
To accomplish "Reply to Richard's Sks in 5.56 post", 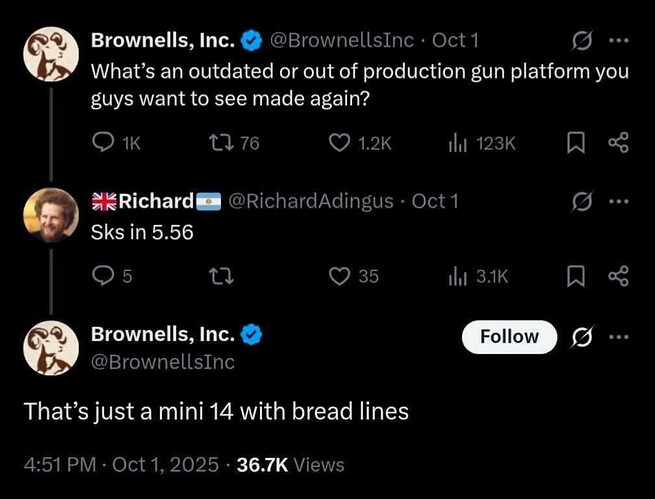I will (104, 277).
